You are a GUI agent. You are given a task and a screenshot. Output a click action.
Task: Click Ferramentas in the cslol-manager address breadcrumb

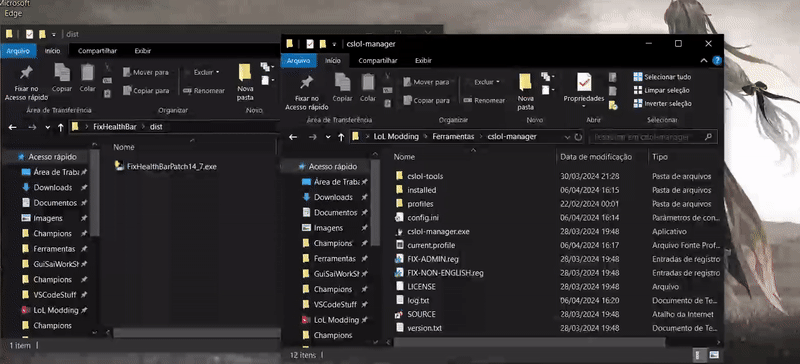(453, 137)
